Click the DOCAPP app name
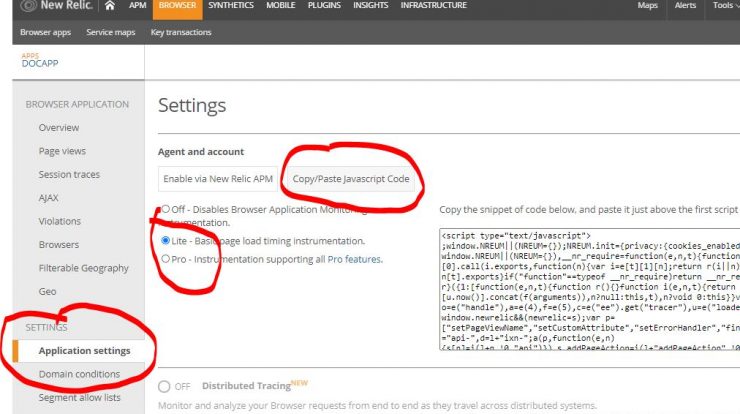The height and width of the screenshot is (414, 740). pyautogui.click(x=40, y=64)
